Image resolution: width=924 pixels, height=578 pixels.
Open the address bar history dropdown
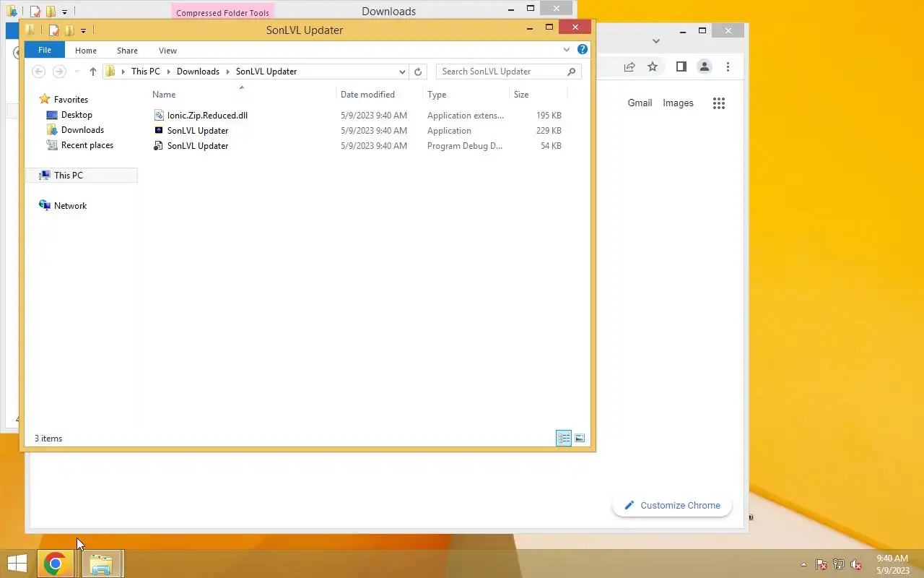click(402, 72)
